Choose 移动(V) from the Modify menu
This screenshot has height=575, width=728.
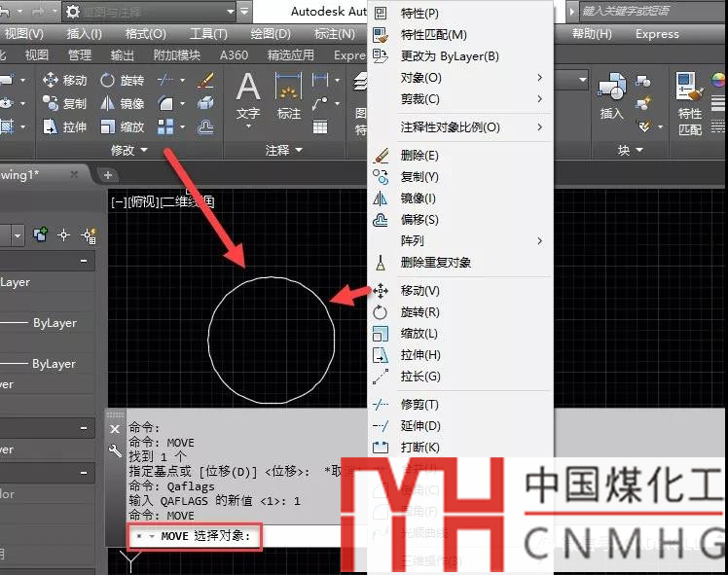click(419, 291)
